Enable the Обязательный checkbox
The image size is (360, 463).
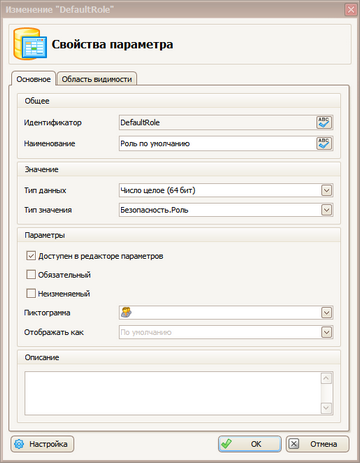pos(31,275)
